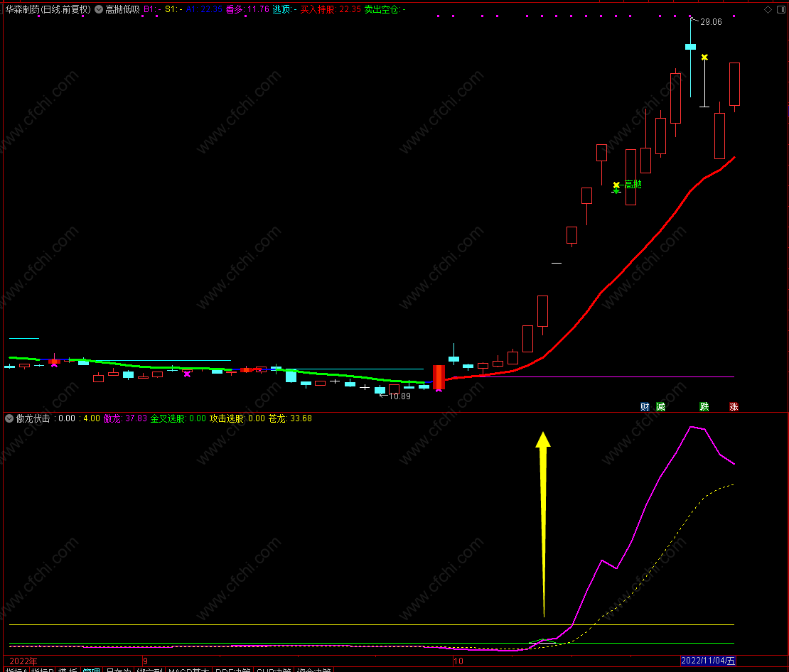Select the green 高抛 signal label
Image resolution: width=789 pixels, height=672 pixels.
tap(633, 185)
